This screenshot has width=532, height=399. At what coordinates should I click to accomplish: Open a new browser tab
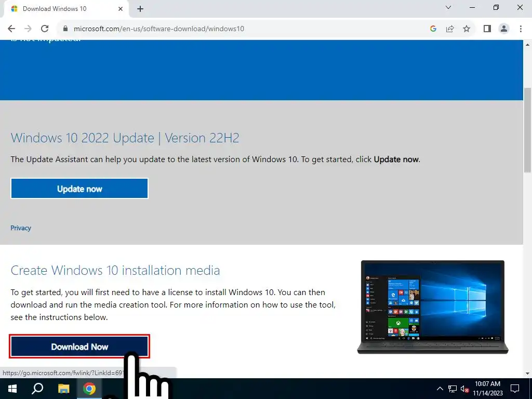(x=140, y=9)
